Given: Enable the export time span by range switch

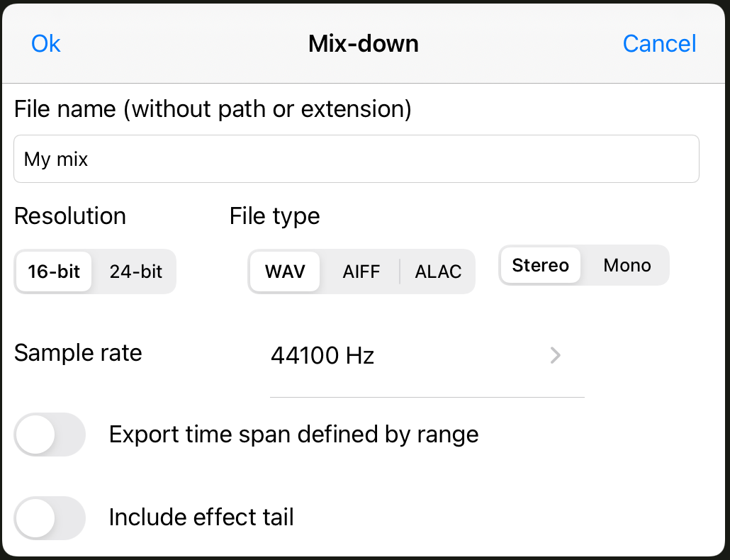Looking at the screenshot, I should 50,434.
